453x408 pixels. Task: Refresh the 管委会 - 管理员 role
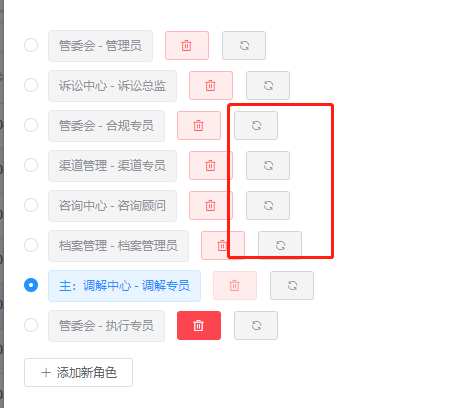point(244,46)
